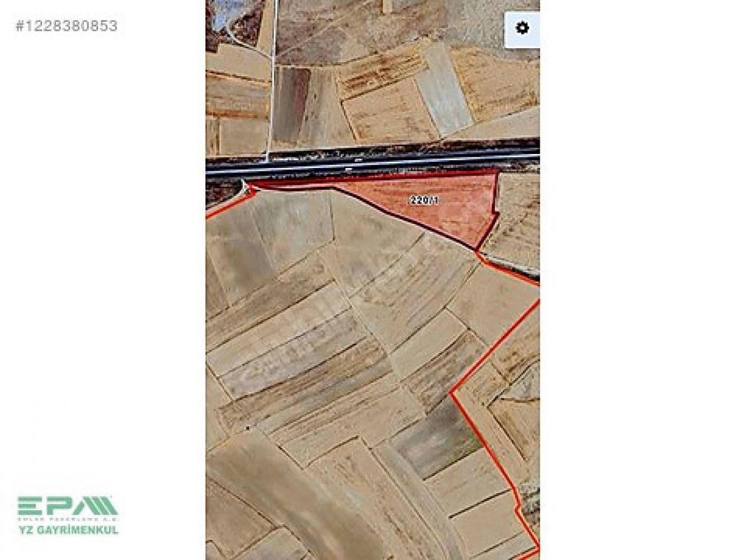
Task: Click the YZ GAYRİMENKUL text
Action: (x=68, y=530)
